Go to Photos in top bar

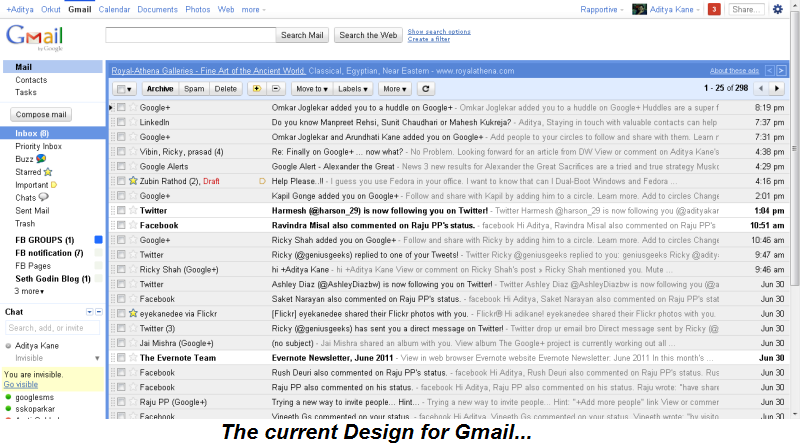point(197,9)
